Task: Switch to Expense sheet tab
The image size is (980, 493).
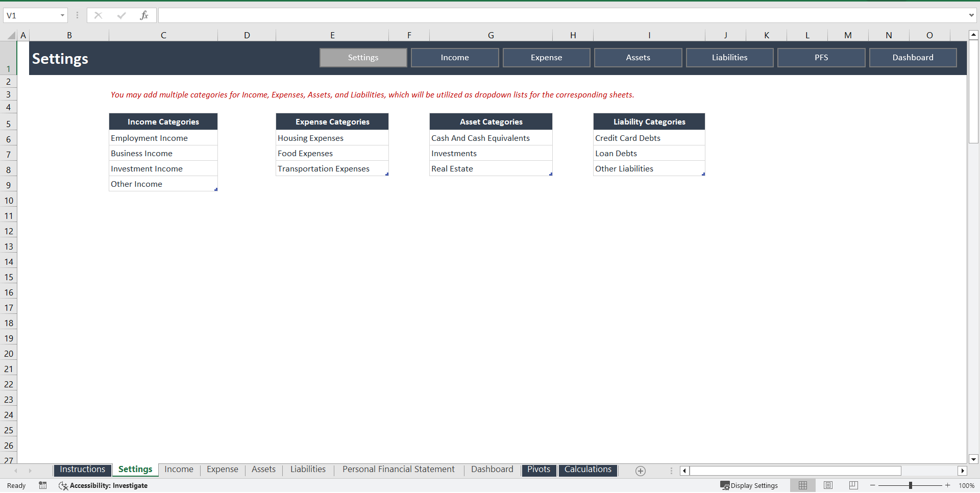Action: [222, 470]
